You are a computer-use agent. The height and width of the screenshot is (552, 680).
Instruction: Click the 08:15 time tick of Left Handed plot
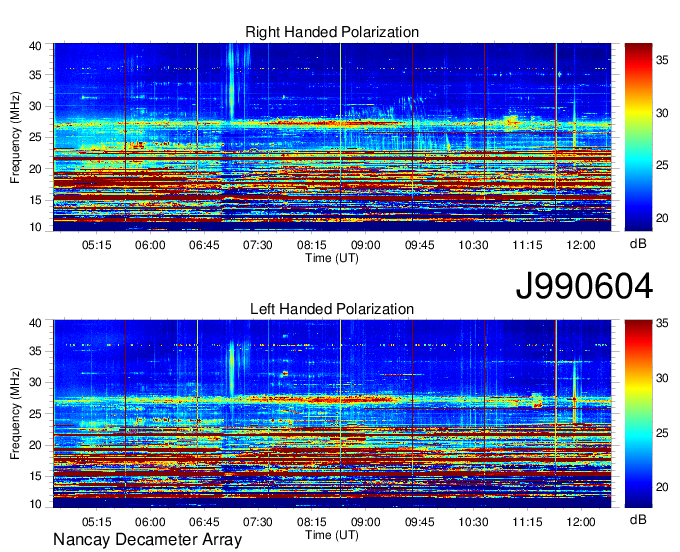click(x=311, y=522)
